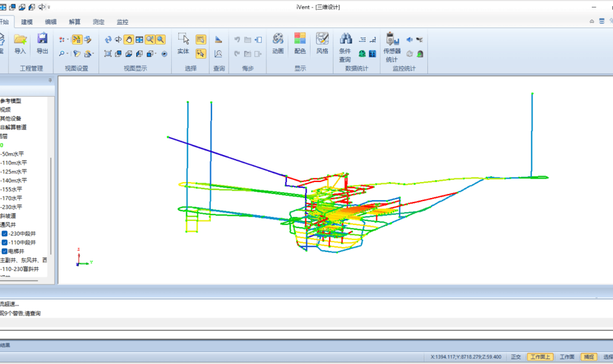Uncheck the -230中段井 checkbox
Image resolution: width=613 pixels, height=364 pixels.
tap(5, 234)
